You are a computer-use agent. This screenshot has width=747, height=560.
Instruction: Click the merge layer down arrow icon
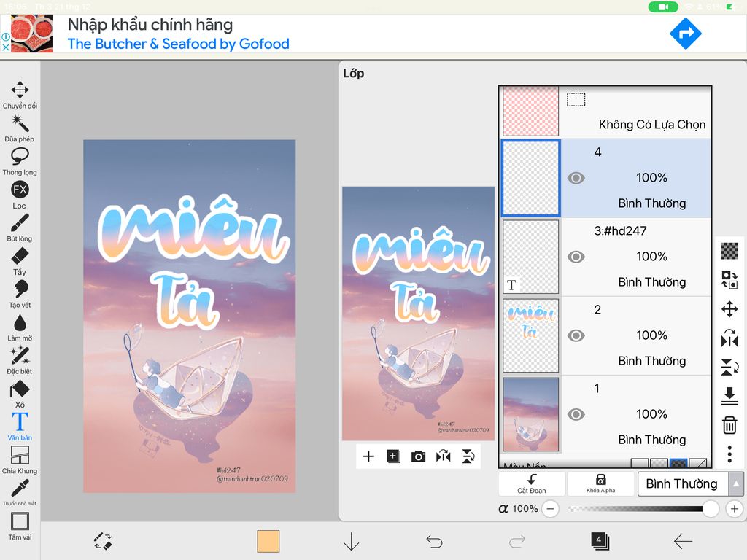(729, 396)
